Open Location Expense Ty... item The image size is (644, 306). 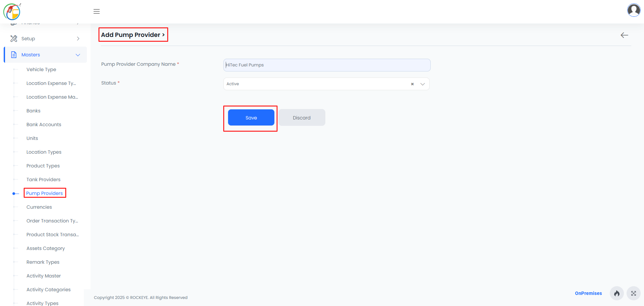[x=51, y=83]
